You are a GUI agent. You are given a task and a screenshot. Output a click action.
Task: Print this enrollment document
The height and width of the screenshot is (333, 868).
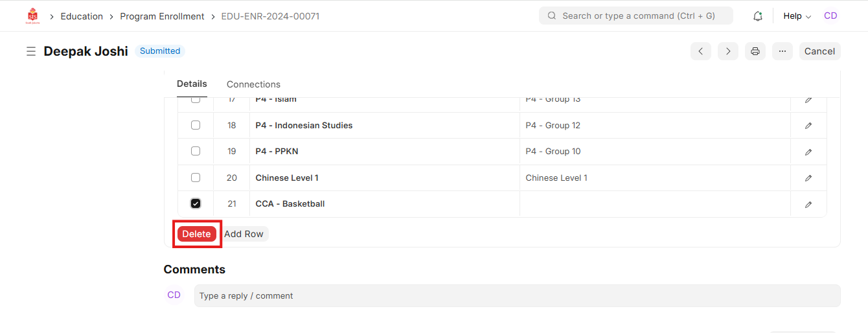coord(755,51)
